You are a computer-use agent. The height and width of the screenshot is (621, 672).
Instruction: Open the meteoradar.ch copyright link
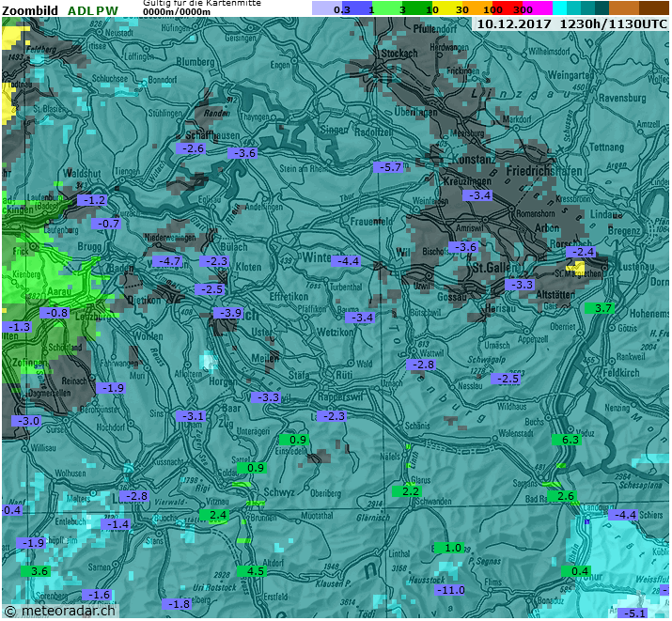pos(60,611)
